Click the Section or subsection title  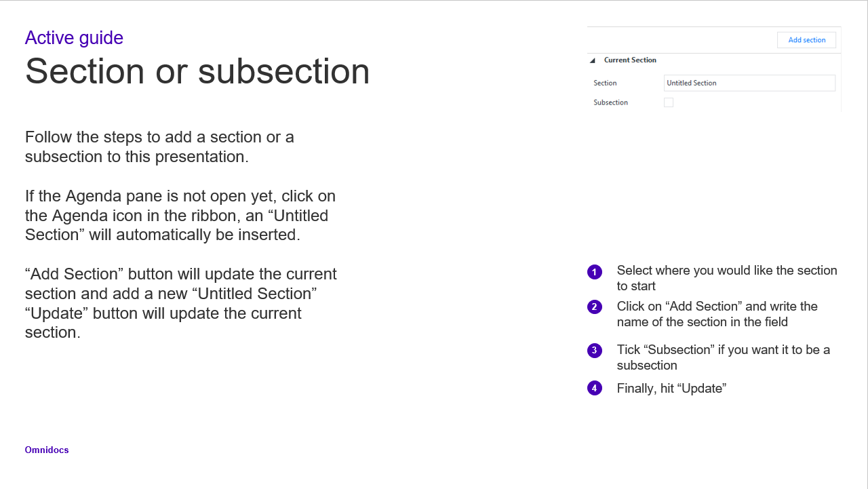coord(197,71)
